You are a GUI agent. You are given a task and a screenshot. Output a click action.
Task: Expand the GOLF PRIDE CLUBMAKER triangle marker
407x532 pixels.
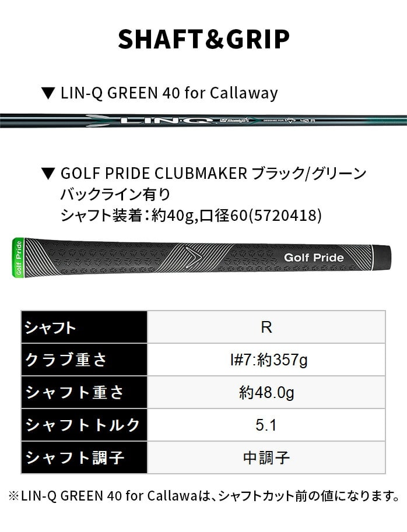click(48, 174)
